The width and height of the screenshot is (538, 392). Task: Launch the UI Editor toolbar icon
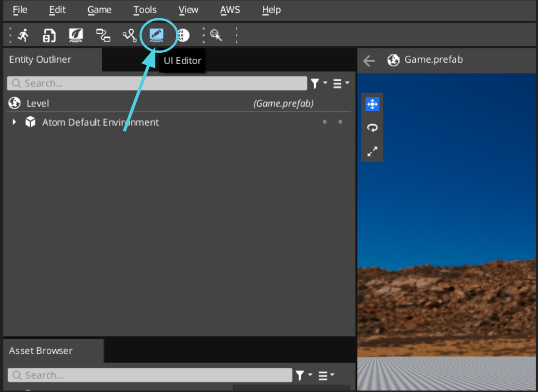point(156,36)
